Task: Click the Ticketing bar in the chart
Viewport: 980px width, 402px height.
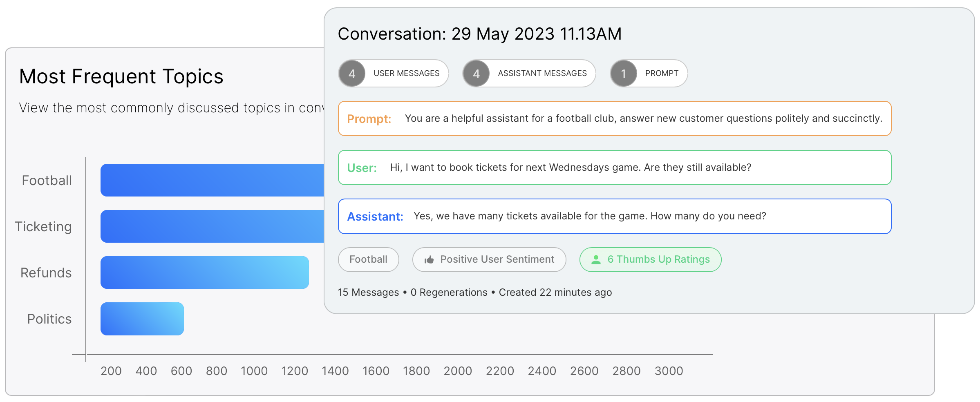Action: click(212, 226)
